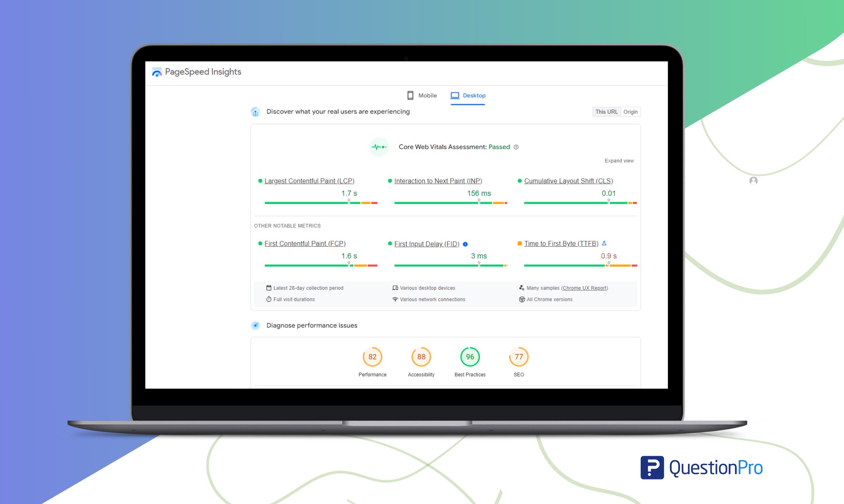Click the FID value 3 ms
844x504 pixels.
pyautogui.click(x=479, y=256)
